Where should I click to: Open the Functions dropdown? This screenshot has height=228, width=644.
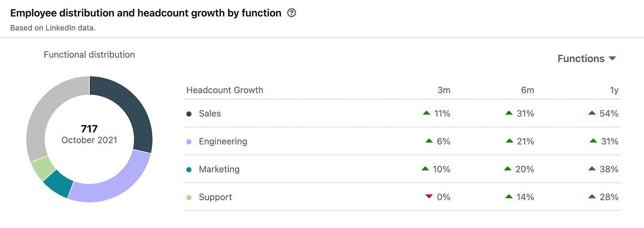[x=586, y=59]
